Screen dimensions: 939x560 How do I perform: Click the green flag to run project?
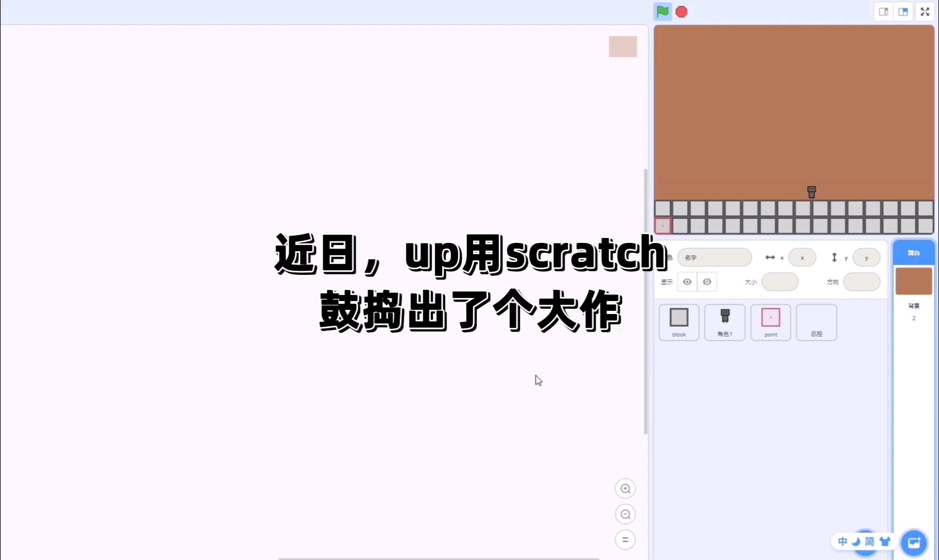(x=663, y=11)
